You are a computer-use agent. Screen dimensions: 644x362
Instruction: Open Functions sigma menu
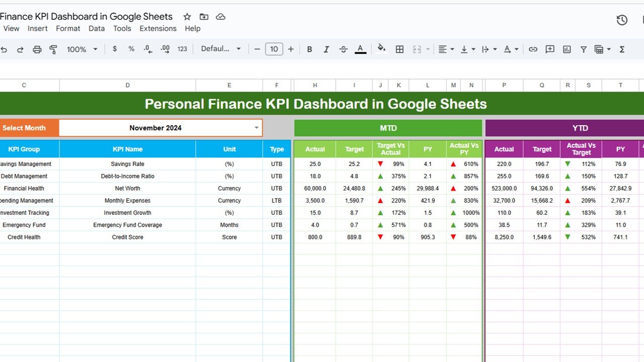coord(622,49)
